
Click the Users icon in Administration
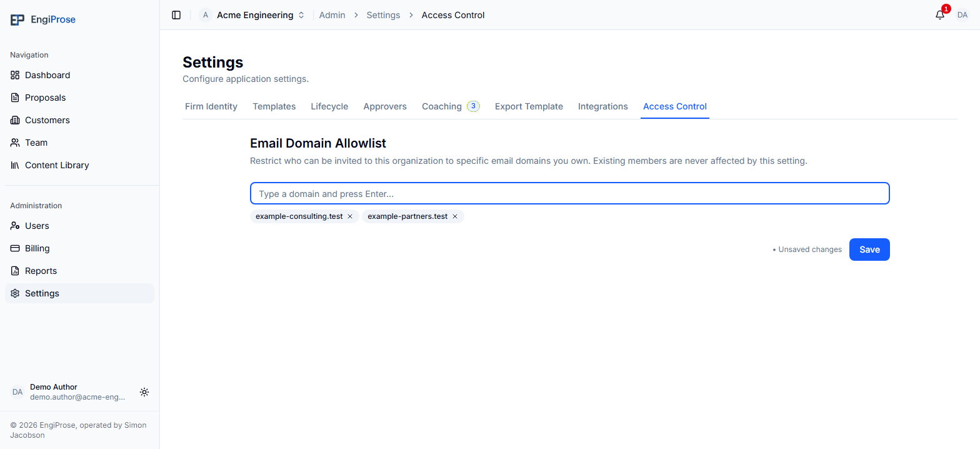coord(15,226)
